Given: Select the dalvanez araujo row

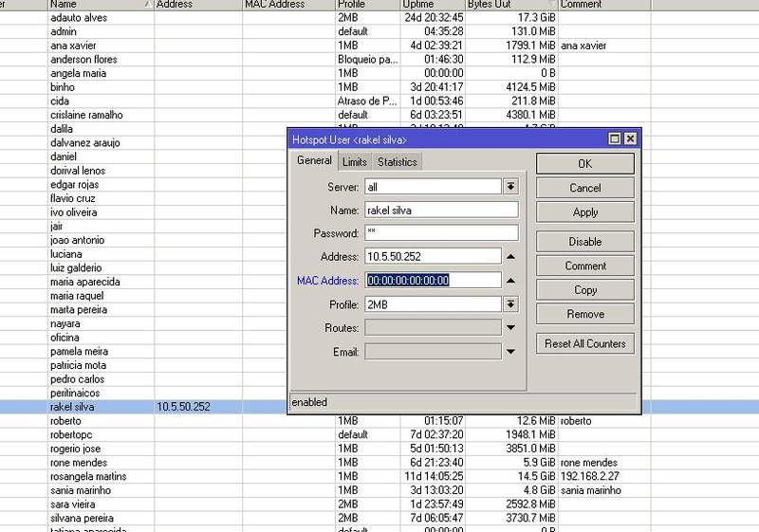Looking at the screenshot, I should click(x=143, y=143).
